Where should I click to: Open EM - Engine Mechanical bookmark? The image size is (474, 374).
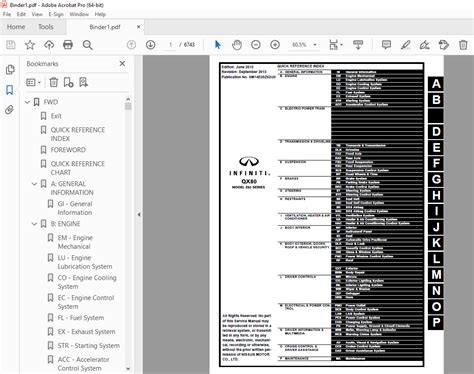tap(75, 242)
